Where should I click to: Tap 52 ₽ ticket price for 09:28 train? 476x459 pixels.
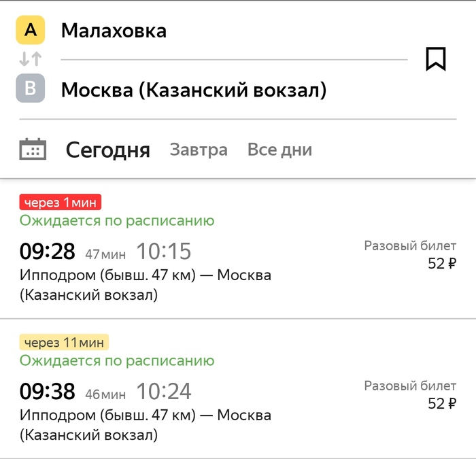(x=442, y=264)
